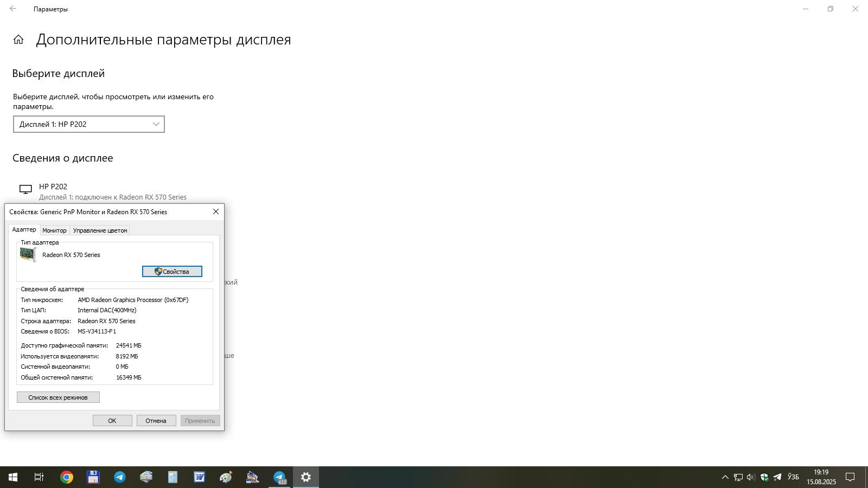Open the scanner-like app icon on taskbar

[x=146, y=477]
